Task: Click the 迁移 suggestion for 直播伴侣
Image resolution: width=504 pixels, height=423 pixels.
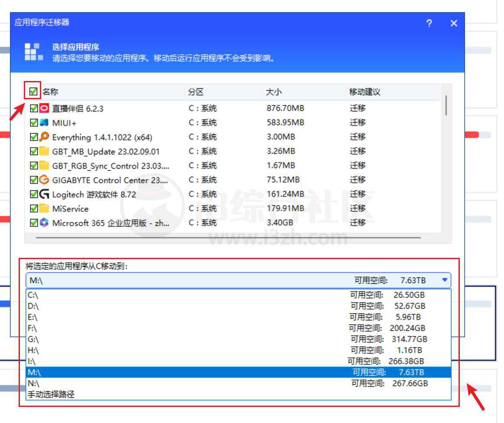Action: [358, 108]
